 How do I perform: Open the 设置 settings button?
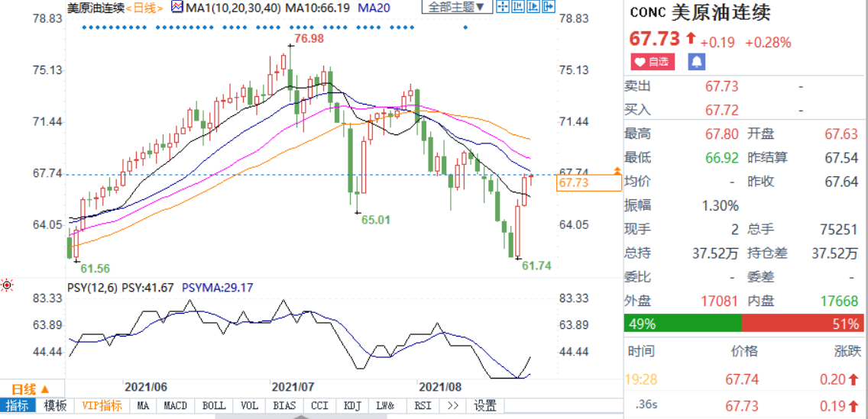pos(485,406)
